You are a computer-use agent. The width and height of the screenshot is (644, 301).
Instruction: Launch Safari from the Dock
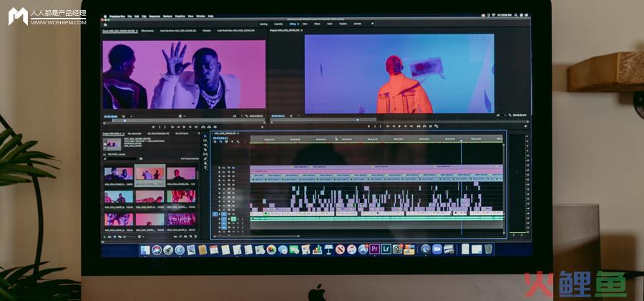(x=180, y=249)
